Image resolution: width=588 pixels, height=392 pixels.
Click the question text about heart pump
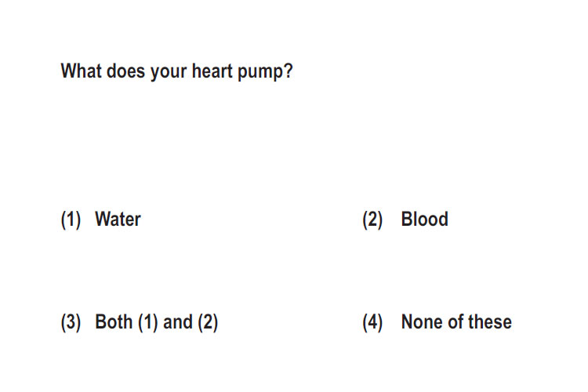(176, 71)
